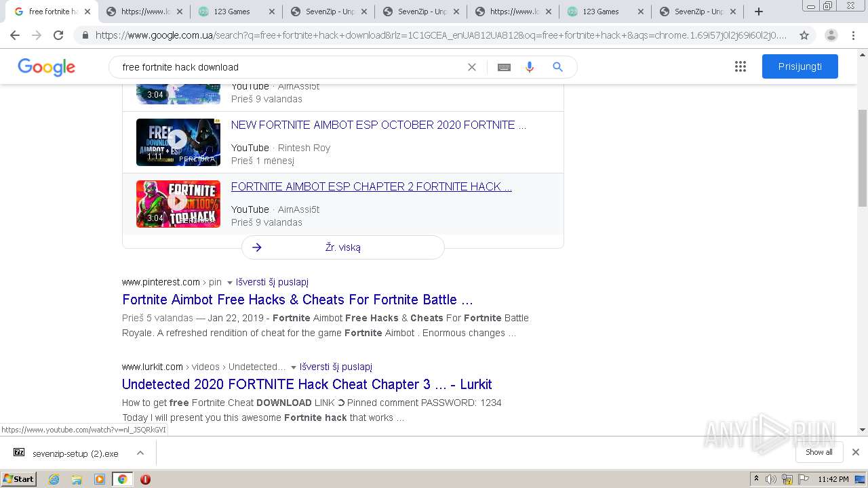868x488 pixels.
Task: Open the Windows Start menu
Action: pyautogui.click(x=19, y=479)
